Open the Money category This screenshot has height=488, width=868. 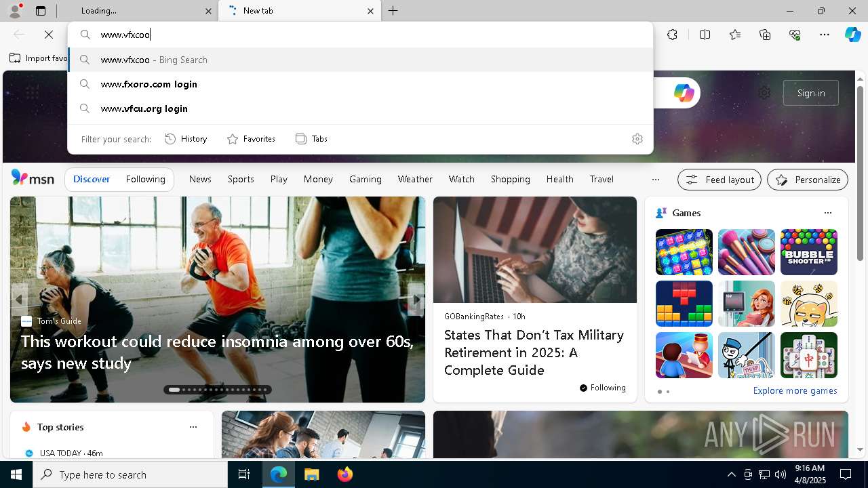318,179
